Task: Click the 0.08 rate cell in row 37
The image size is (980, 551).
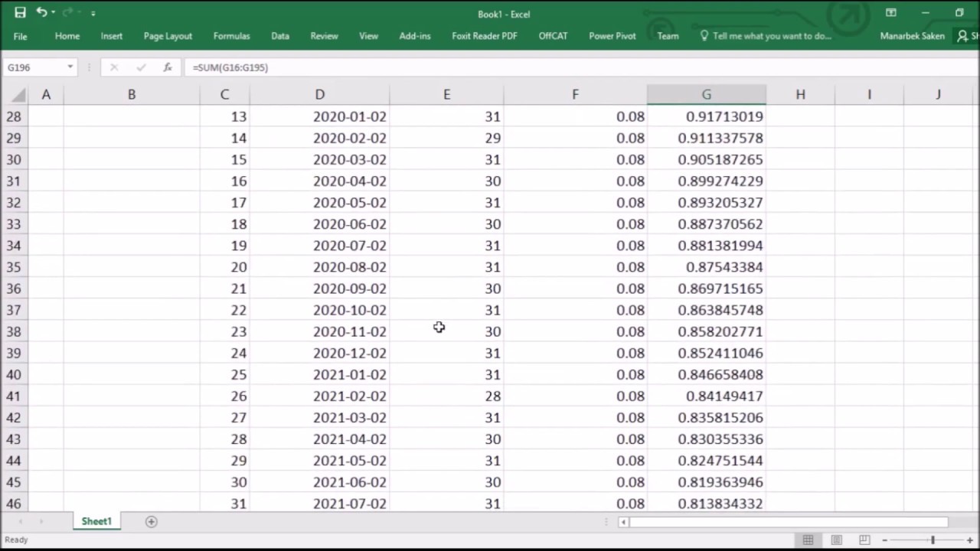Action: click(575, 310)
